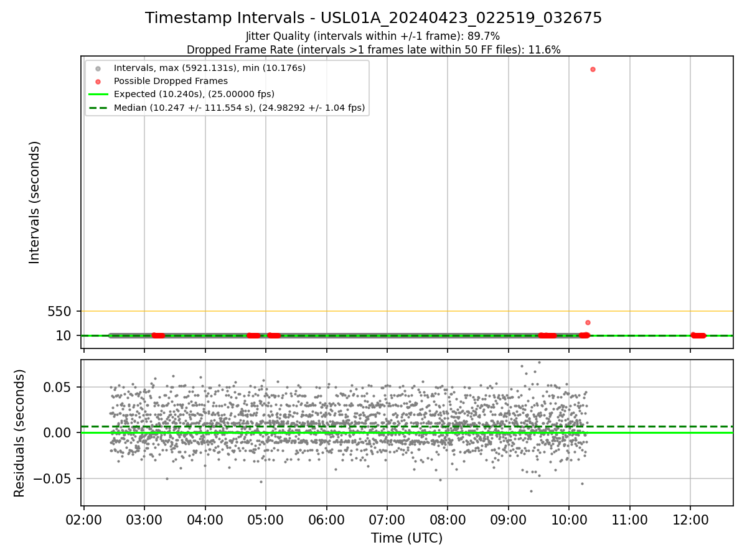The height and width of the screenshot is (560, 747).
Task: Click legend entry 'Intervals, max (5921.131s), min (10.176s)'
Action: (210, 68)
